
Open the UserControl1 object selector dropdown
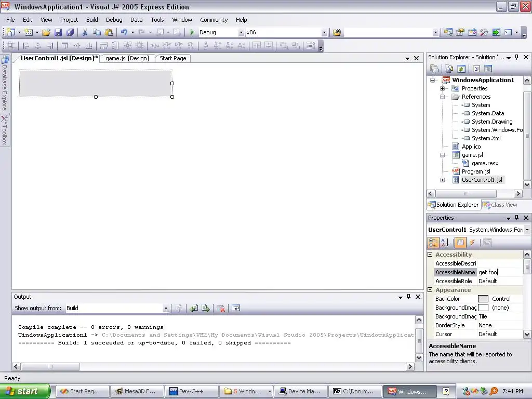(x=527, y=230)
